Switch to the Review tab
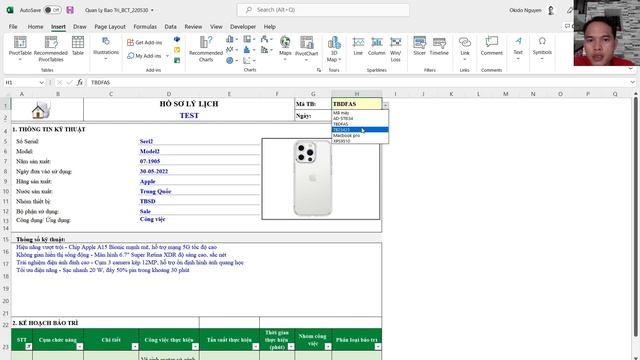 tap(193, 27)
